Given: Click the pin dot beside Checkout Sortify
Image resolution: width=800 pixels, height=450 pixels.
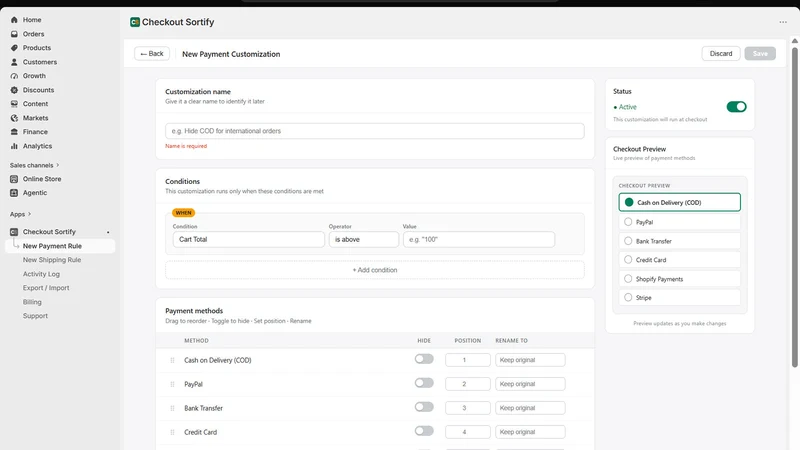Looking at the screenshot, I should [x=108, y=232].
